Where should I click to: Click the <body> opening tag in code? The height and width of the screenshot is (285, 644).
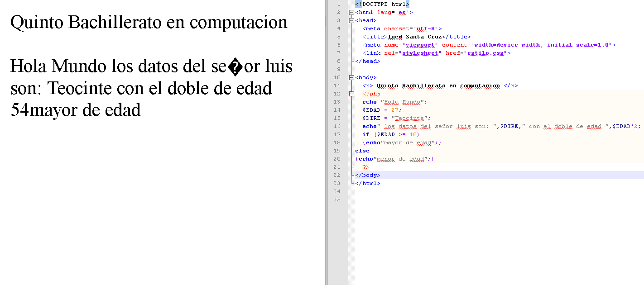(366, 78)
